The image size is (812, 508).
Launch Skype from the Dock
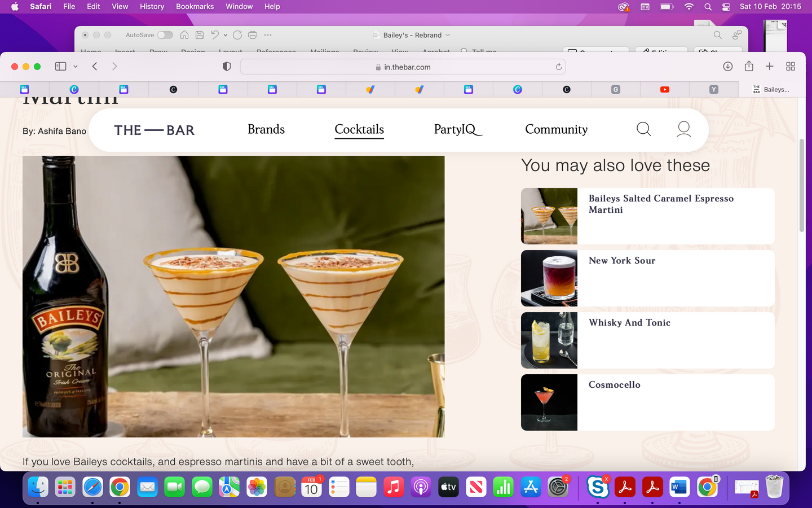598,487
